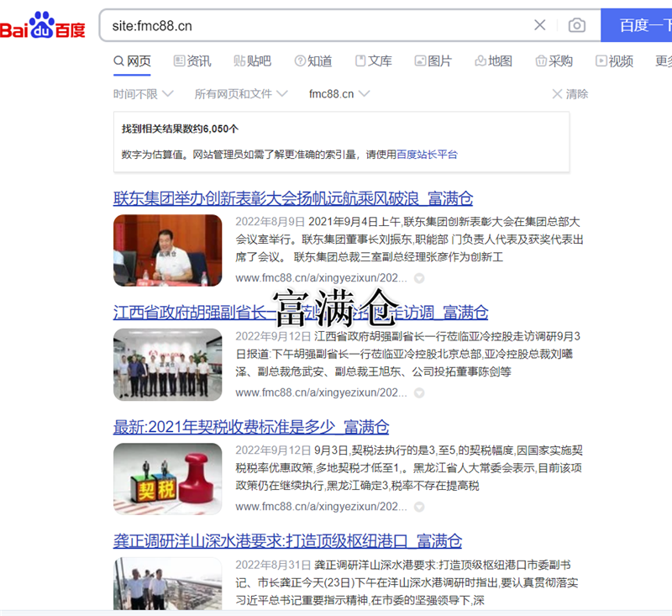The width and height of the screenshot is (672, 616).
Task: Switch to the 视频 tab
Action: click(x=615, y=61)
